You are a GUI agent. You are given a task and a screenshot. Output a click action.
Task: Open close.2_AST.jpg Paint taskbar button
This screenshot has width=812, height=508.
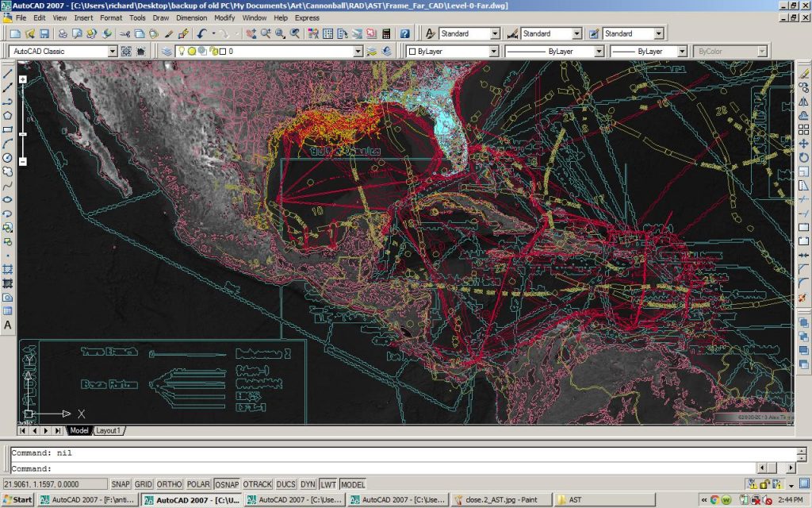pos(501,500)
